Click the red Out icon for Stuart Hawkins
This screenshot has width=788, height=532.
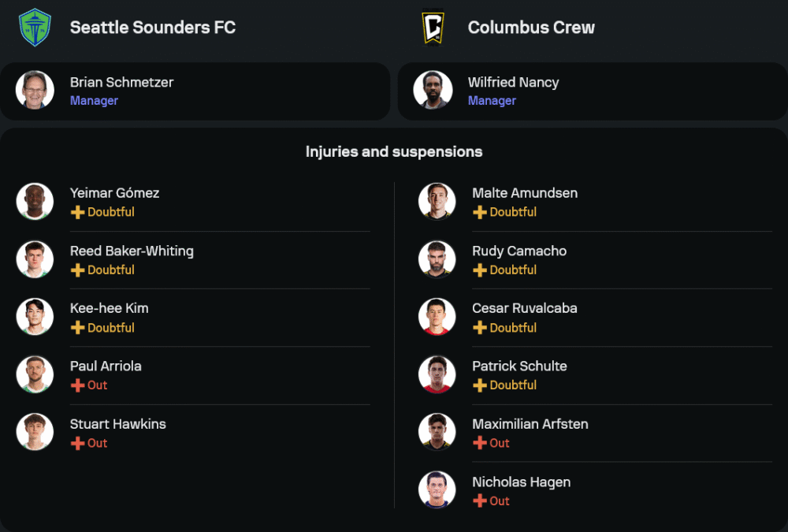click(x=77, y=444)
